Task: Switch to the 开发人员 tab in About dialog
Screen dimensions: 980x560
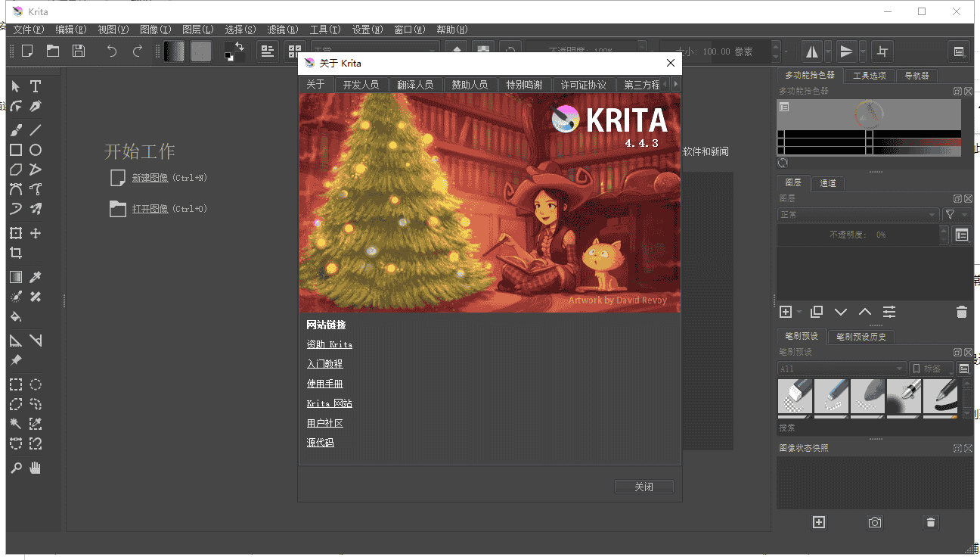Action: click(x=361, y=84)
